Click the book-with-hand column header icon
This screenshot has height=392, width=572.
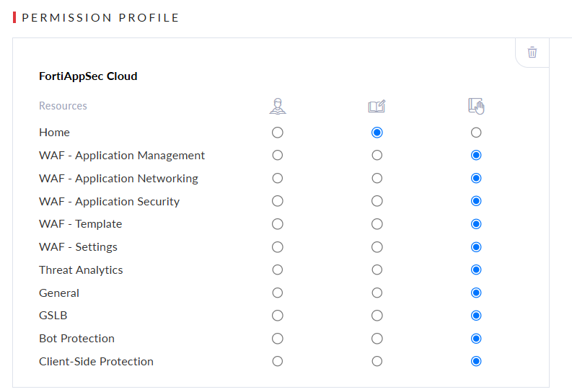476,107
